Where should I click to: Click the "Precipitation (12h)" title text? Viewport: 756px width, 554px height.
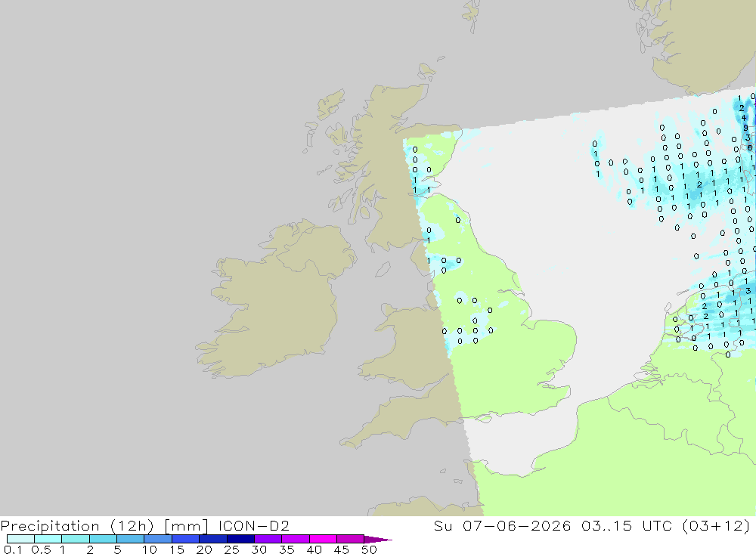click(77, 525)
